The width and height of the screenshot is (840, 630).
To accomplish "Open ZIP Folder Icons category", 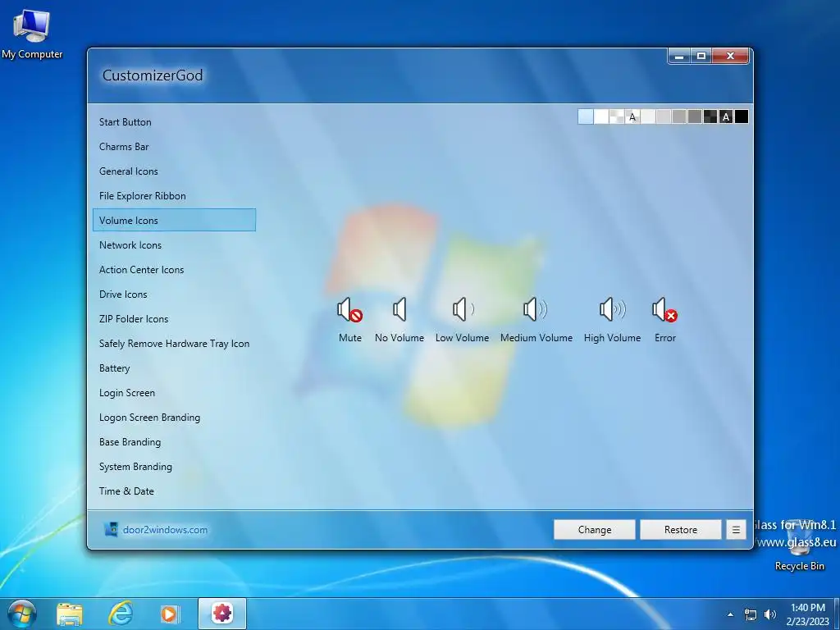I will 174,319.
